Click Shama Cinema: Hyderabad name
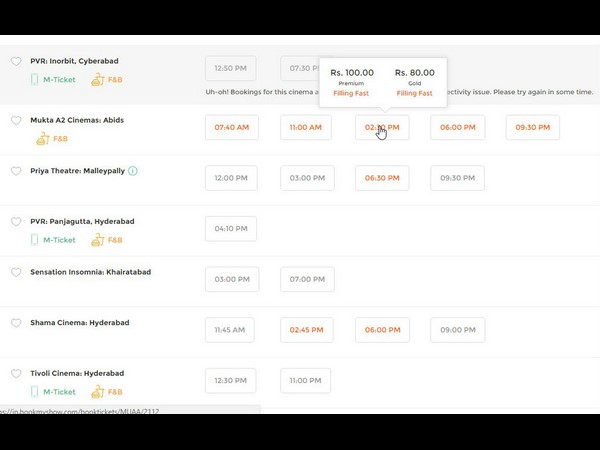The image size is (600, 450). point(80,323)
